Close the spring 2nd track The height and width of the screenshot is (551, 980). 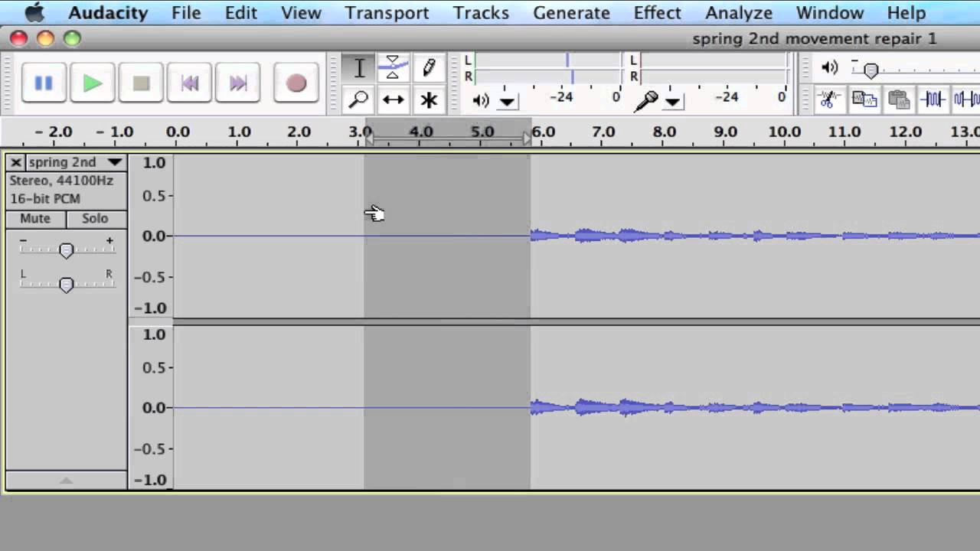(16, 162)
